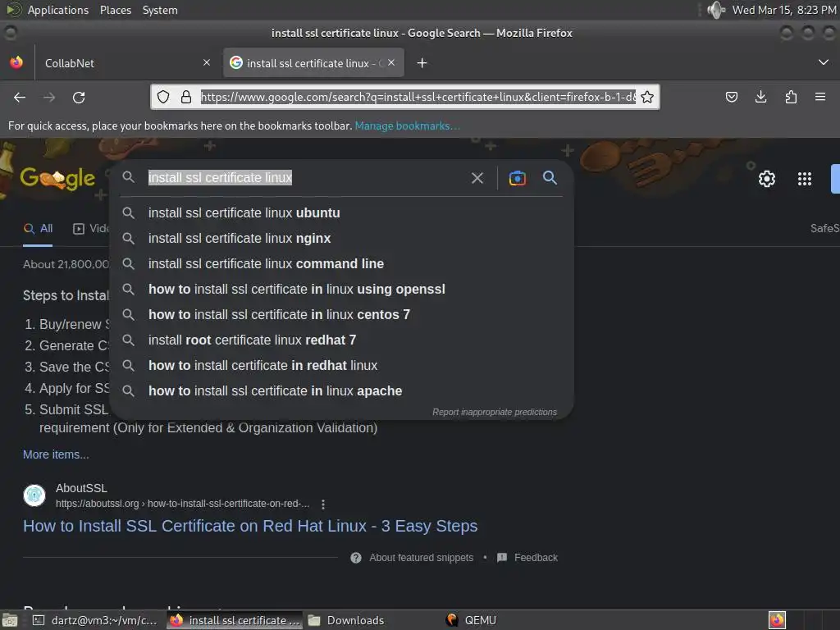Screen dimensions: 840x630
Task: Click the AboutSSL site favicon
Action: coord(34,495)
